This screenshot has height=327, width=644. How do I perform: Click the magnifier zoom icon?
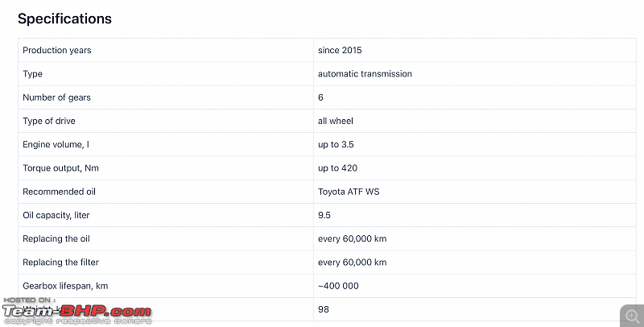pos(633,316)
